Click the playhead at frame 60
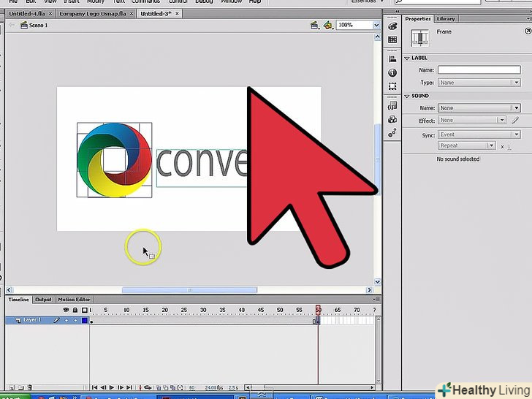This screenshot has height=399, width=532. (x=318, y=310)
